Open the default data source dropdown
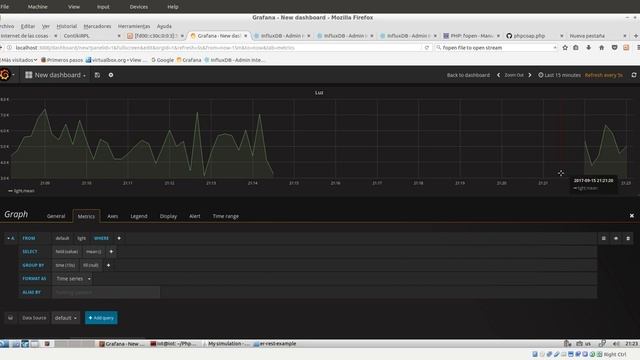640x360 pixels. 66,318
